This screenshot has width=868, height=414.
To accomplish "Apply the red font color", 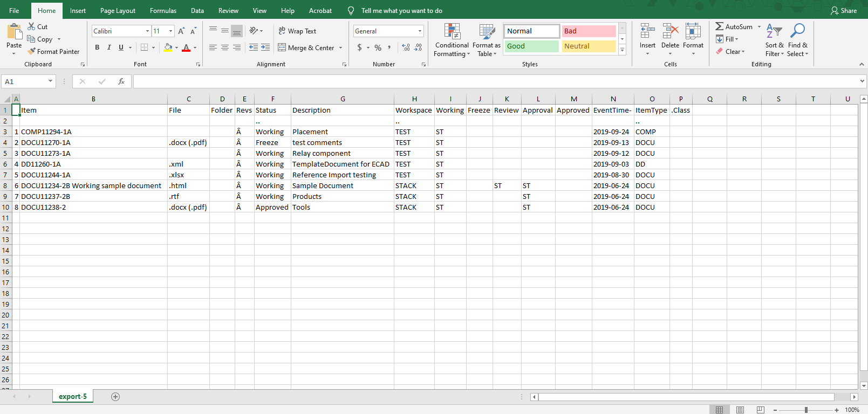I will (x=186, y=47).
